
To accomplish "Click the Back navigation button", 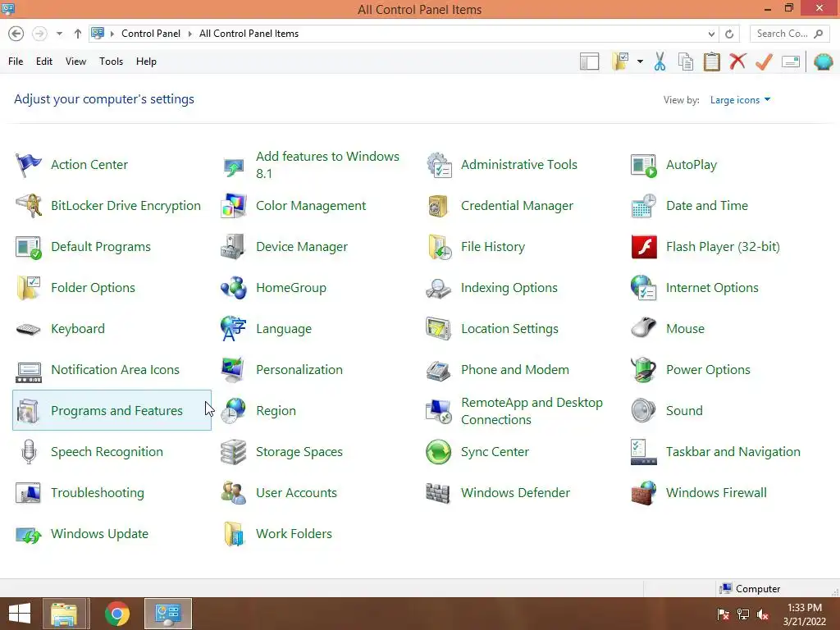I will click(16, 34).
